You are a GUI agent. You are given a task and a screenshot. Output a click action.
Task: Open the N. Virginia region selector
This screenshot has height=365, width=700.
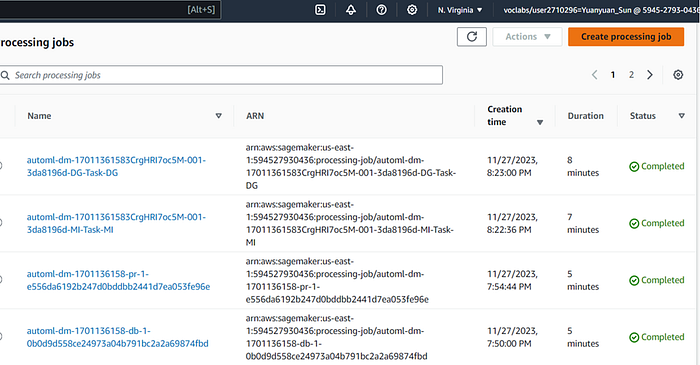pos(460,10)
